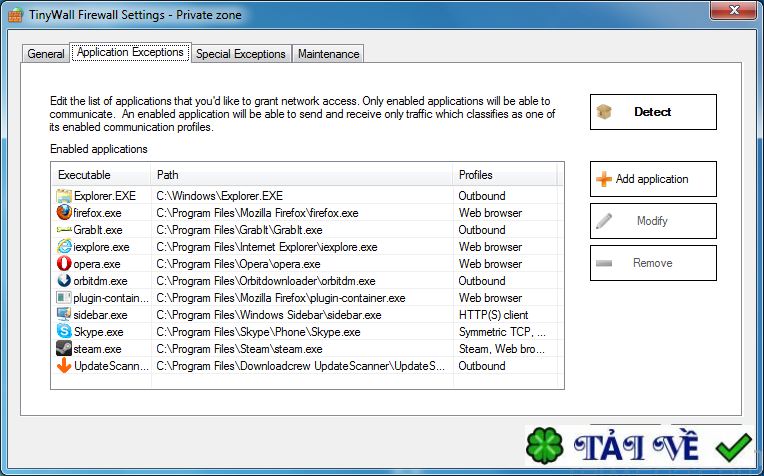This screenshot has width=764, height=476.
Task: Select the iexplore.exe executable name
Action: pyautogui.click(x=101, y=247)
